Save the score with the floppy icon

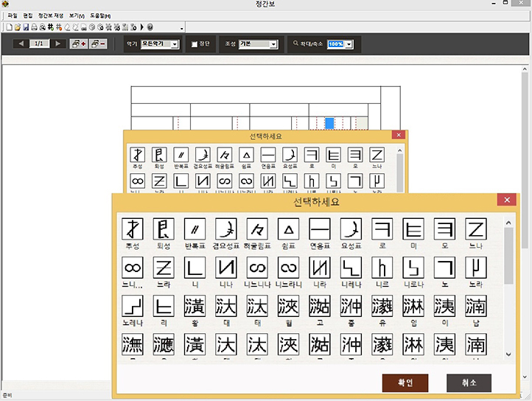point(26,27)
